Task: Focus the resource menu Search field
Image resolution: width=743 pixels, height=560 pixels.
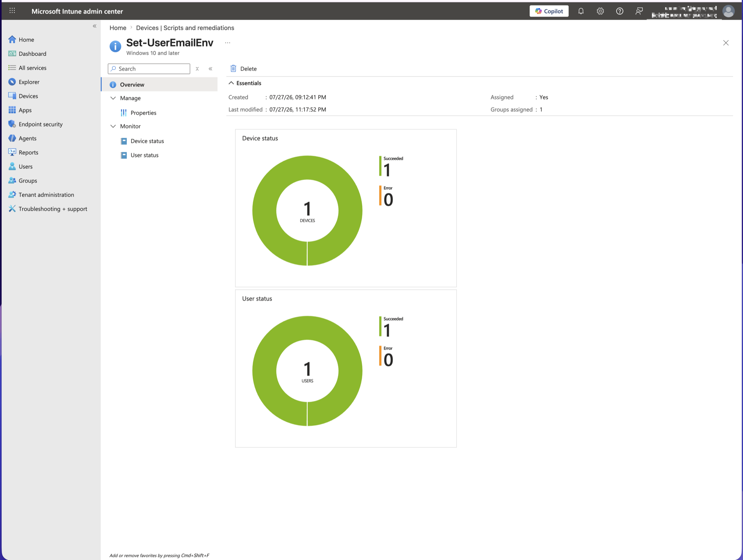Action: [149, 69]
